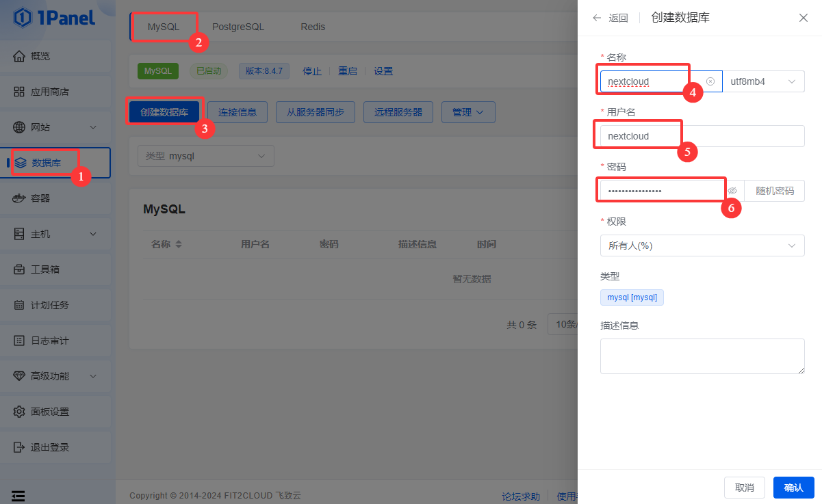Screen dimensions: 822x504
Task: Open the 权限 permission dropdown
Action: tap(702, 246)
